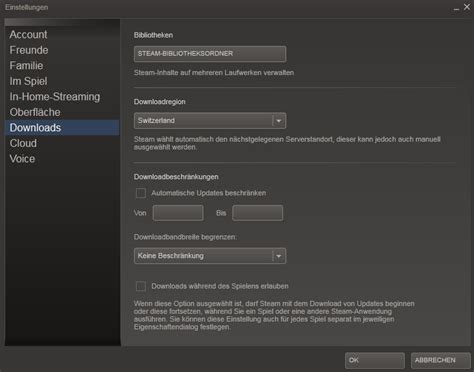Screen dimensions: 474x372
Task: Click the Bis time field
Action: tap(258, 213)
